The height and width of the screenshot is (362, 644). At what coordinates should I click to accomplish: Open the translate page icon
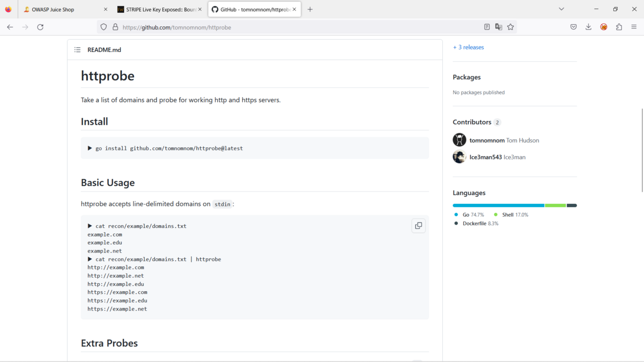pyautogui.click(x=499, y=27)
